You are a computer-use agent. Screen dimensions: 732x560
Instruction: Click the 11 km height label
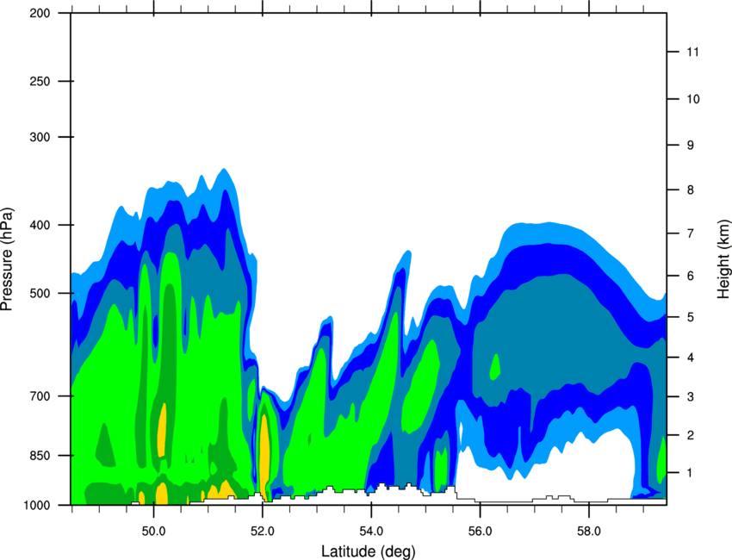692,52
